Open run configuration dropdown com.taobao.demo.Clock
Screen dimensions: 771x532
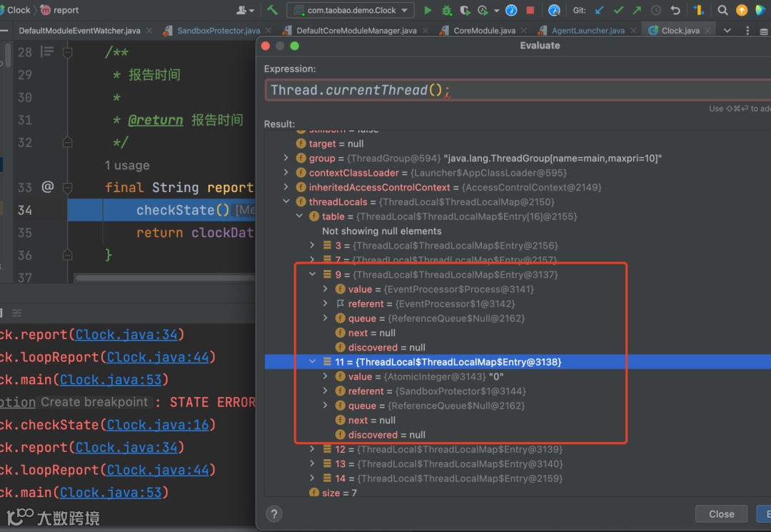[351, 10]
